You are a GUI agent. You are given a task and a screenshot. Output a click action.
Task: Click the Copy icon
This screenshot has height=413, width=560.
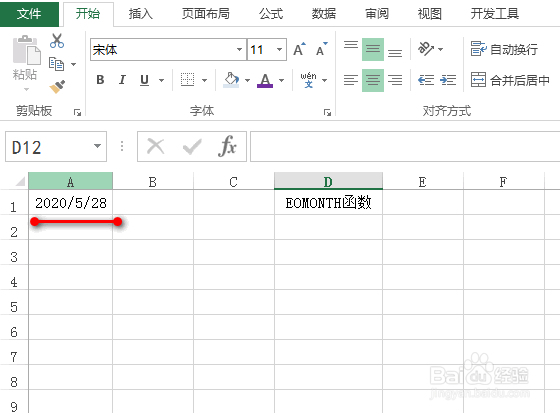coord(56,64)
